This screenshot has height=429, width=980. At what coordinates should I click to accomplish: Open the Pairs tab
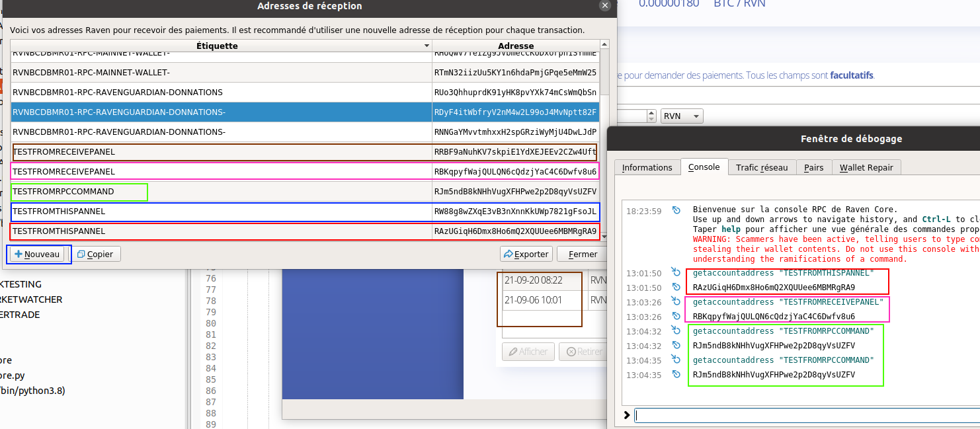point(813,167)
